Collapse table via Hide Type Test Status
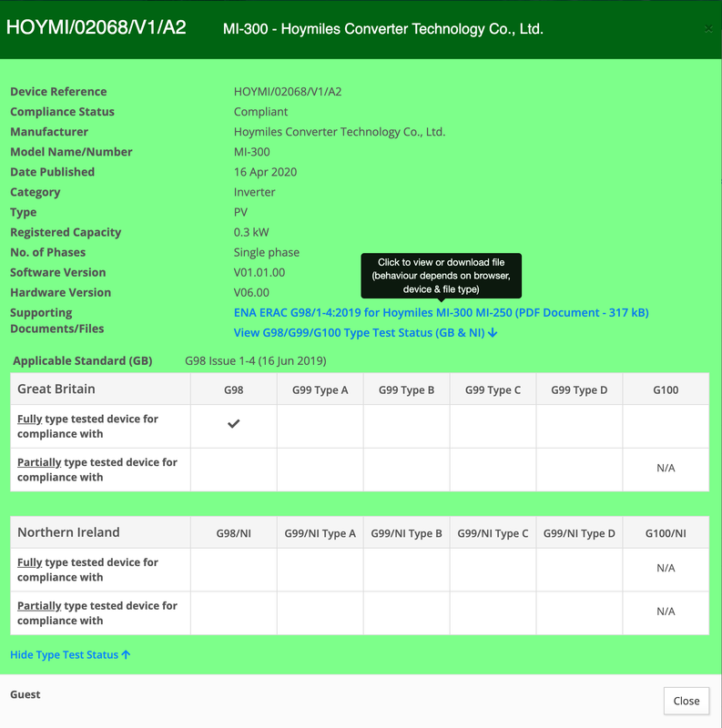The image size is (722, 728). point(70,654)
